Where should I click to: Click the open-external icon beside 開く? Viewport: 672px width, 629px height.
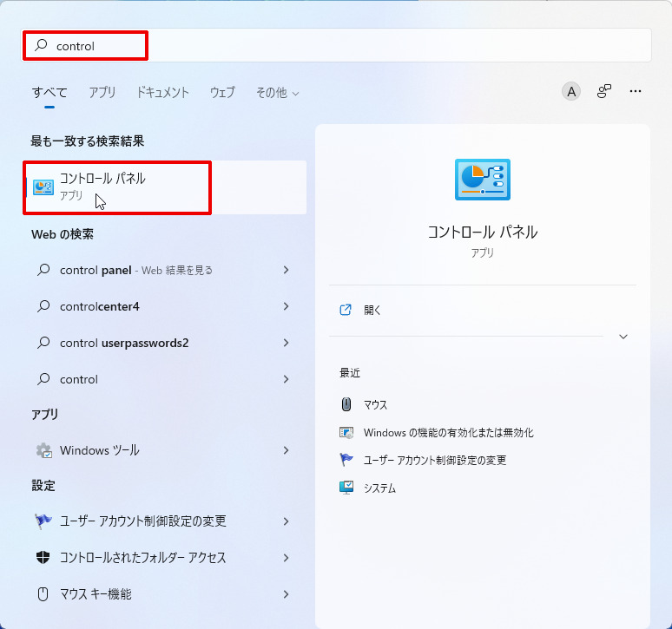point(346,310)
